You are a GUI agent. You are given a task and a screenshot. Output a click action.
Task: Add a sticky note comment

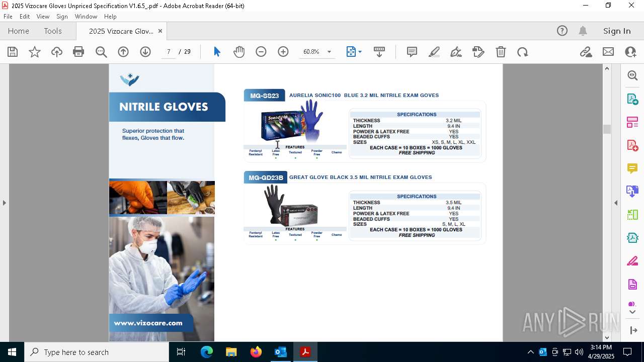tap(412, 52)
